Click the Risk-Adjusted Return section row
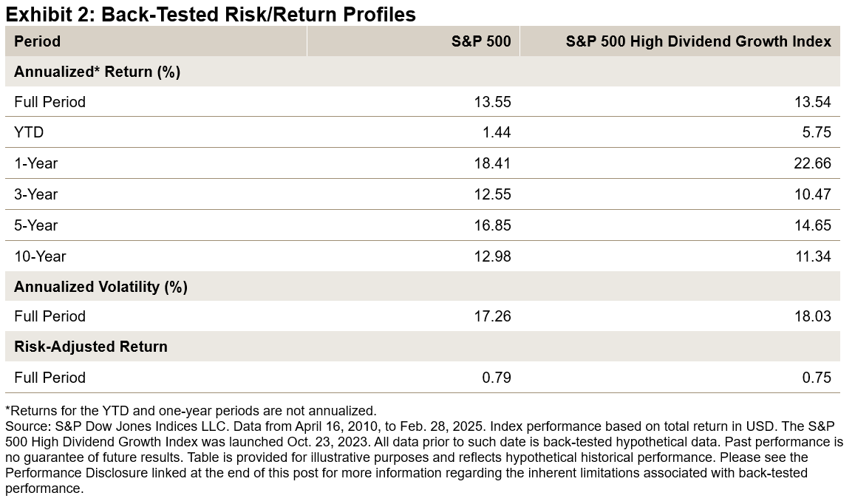Image resolution: width=855 pixels, height=504 pixels. [x=90, y=347]
